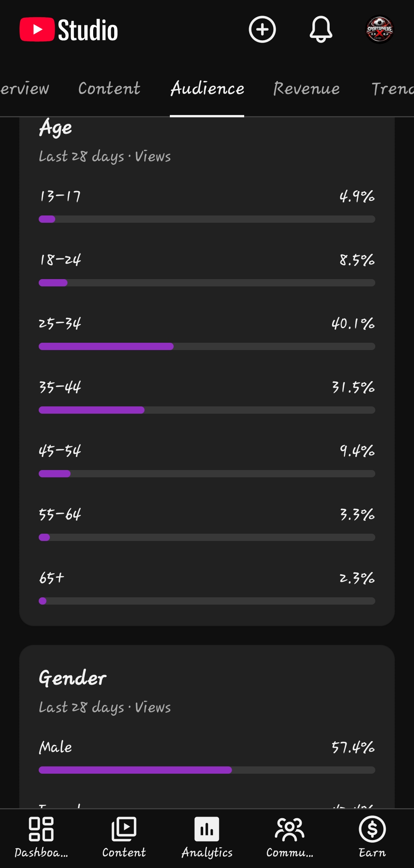Open the notifications bell
The width and height of the screenshot is (414, 868).
(x=321, y=30)
